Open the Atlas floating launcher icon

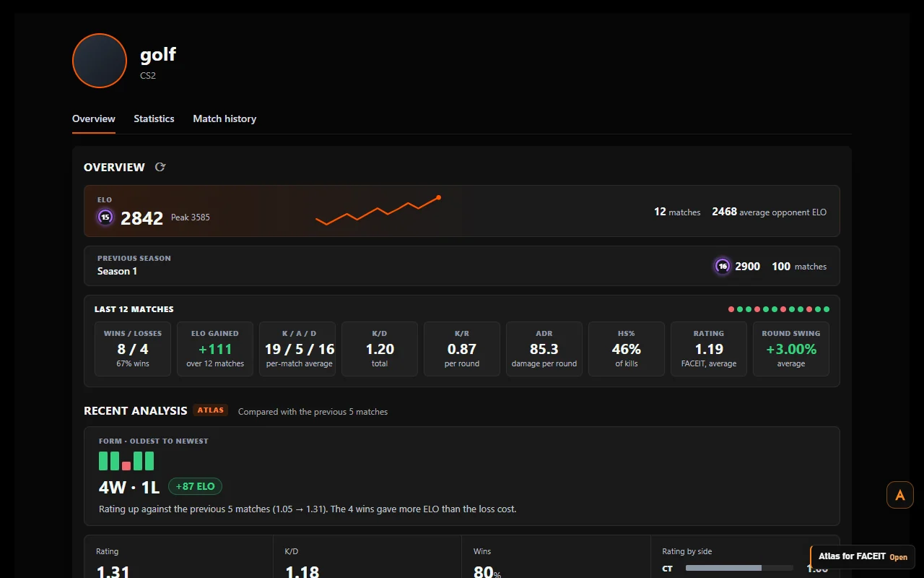900,495
